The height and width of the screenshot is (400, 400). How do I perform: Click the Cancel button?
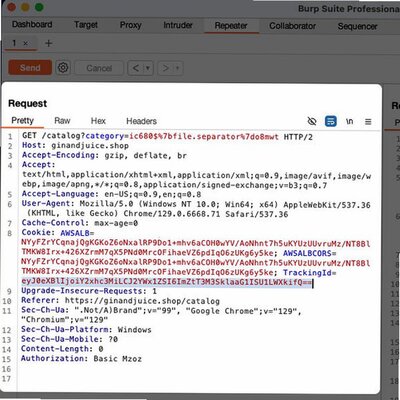(99, 68)
